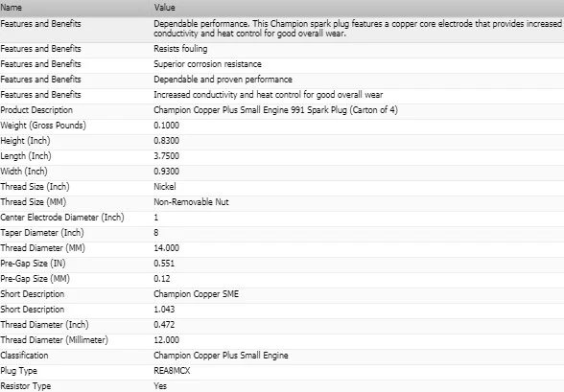Viewport: 564px width, 392px height.
Task: Select the Thread Size (Inch) label
Action: click(x=35, y=187)
